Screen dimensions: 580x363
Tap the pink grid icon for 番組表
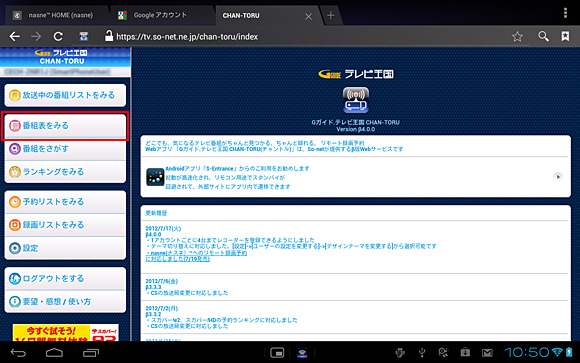14,126
